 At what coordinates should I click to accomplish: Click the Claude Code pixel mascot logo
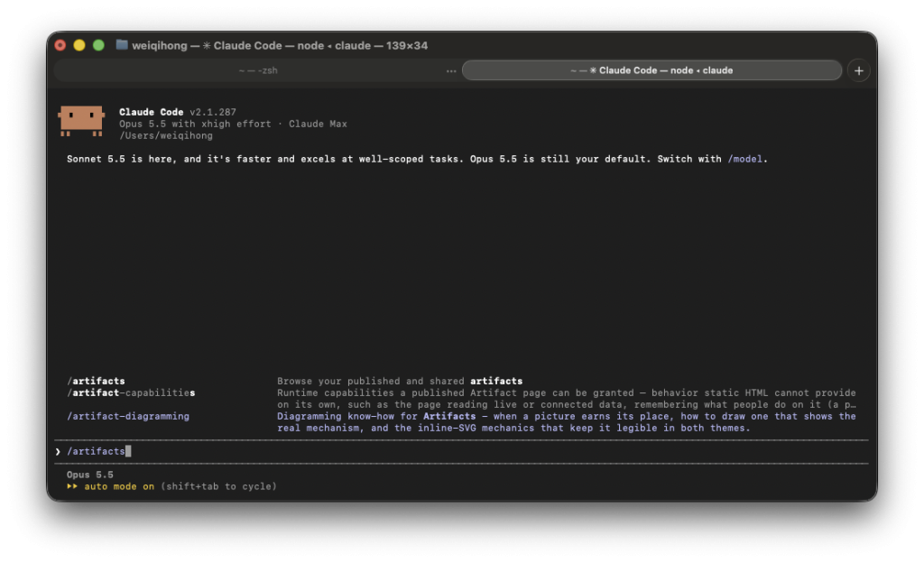coord(81,121)
